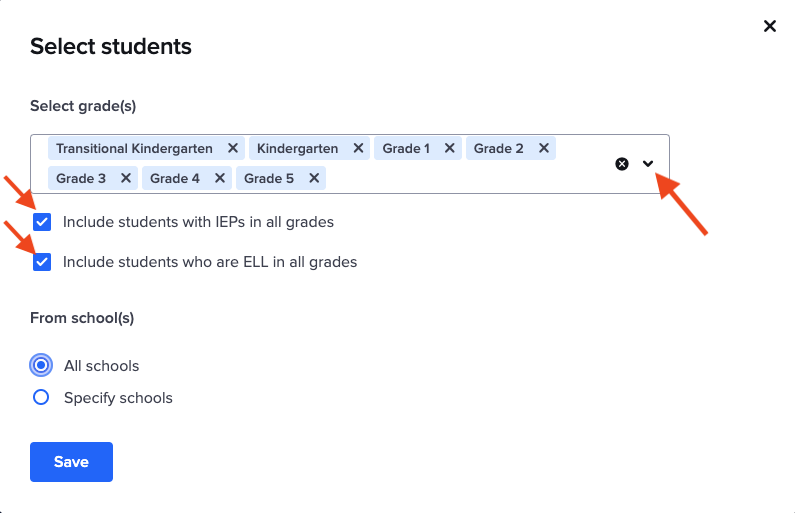This screenshot has width=795, height=513.
Task: Remove the Grade 1 tag
Action: click(x=450, y=149)
